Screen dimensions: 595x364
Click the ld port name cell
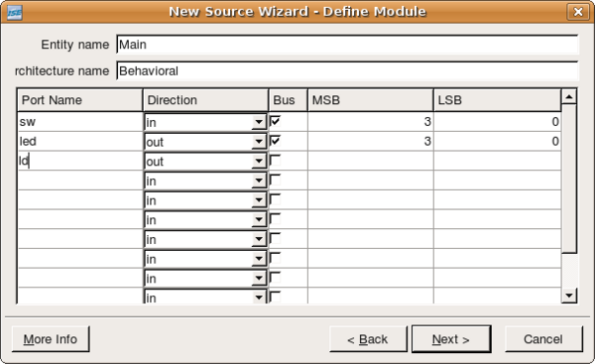[x=80, y=161]
